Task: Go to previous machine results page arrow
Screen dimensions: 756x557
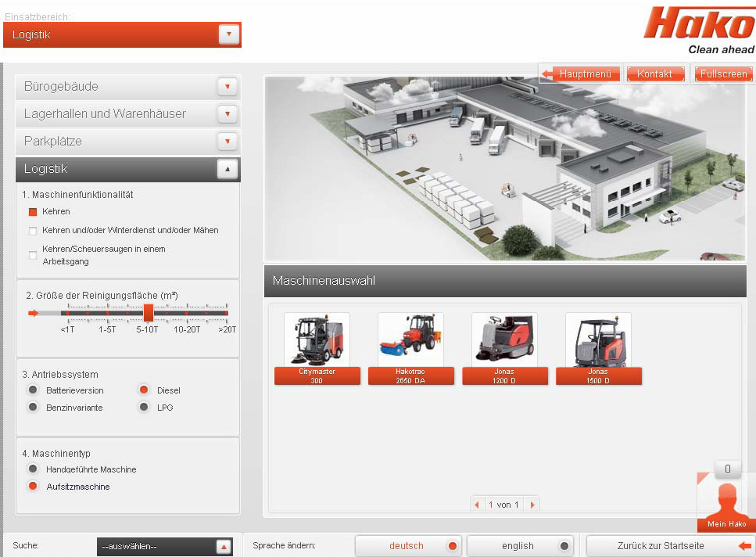Action: point(477,505)
